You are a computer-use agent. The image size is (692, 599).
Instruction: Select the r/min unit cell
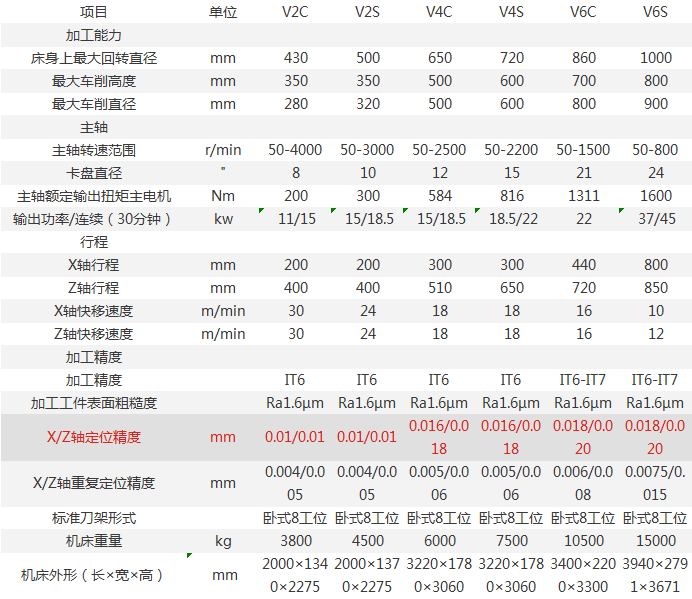pyautogui.click(x=223, y=150)
